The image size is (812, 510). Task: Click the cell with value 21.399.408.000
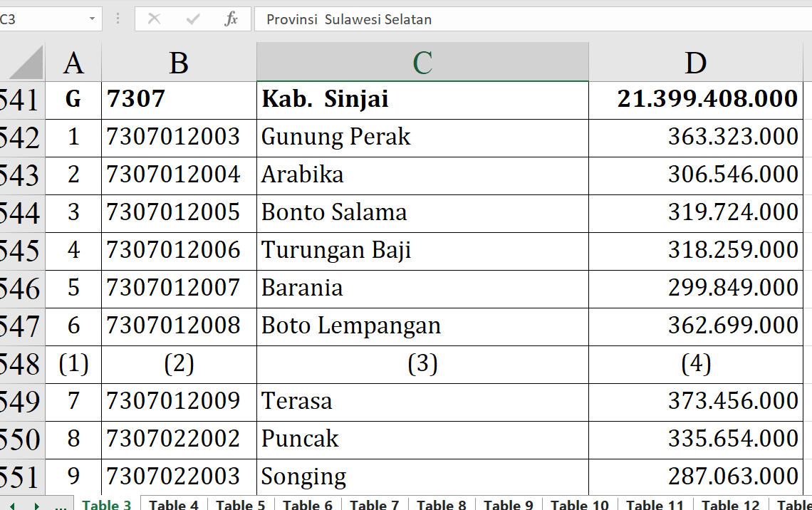tap(695, 100)
